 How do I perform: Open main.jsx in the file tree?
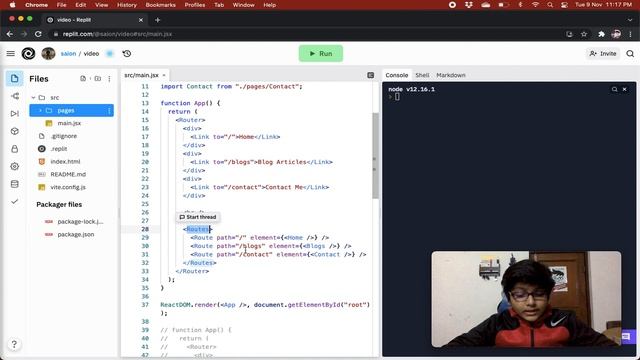69,123
